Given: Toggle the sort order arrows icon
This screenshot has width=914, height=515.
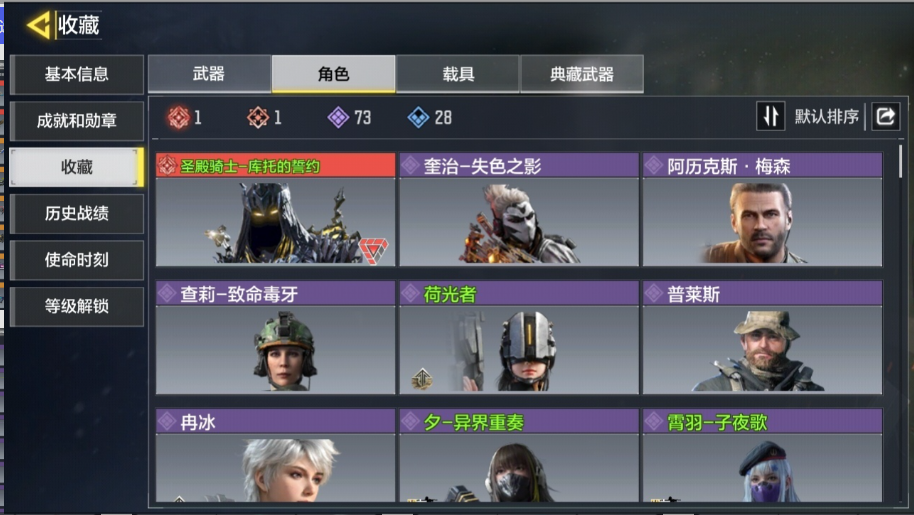Looking at the screenshot, I should [x=771, y=116].
